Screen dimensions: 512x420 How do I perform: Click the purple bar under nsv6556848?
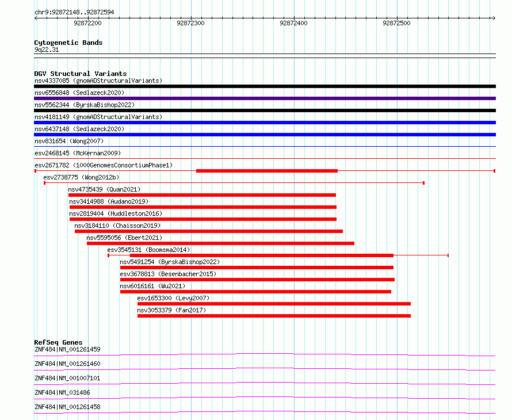pos(265,98)
